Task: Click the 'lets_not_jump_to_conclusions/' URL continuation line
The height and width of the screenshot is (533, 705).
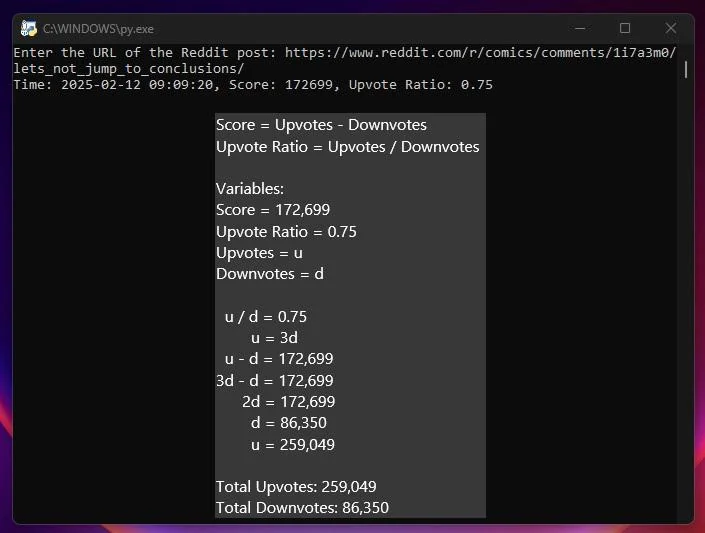Action: 129,69
